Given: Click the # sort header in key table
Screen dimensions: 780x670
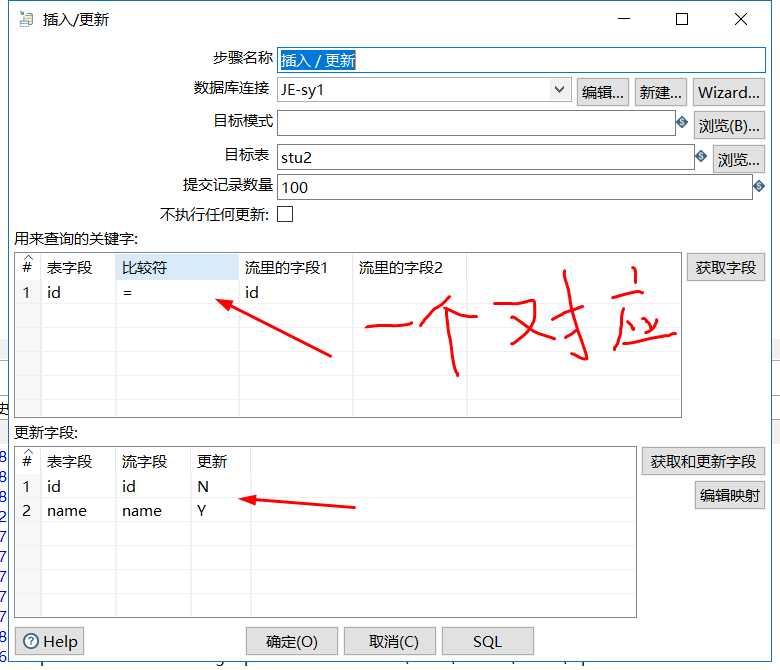Looking at the screenshot, I should [x=28, y=267].
